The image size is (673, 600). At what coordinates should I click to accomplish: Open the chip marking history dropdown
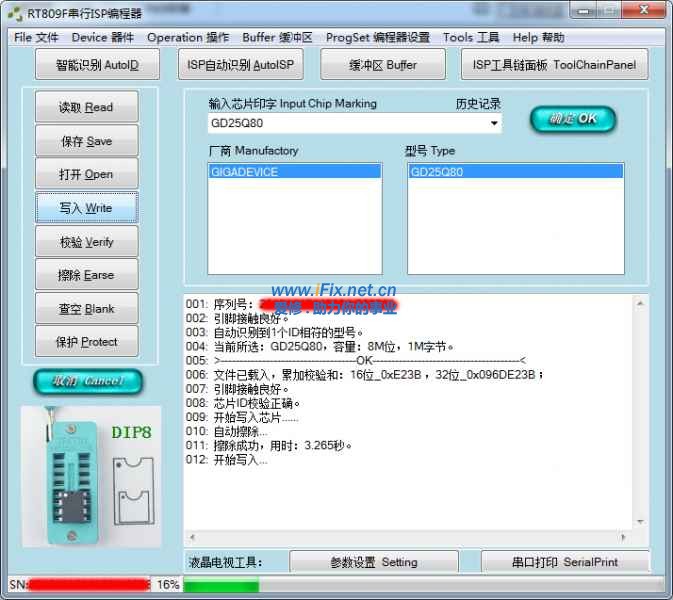pyautogui.click(x=494, y=124)
